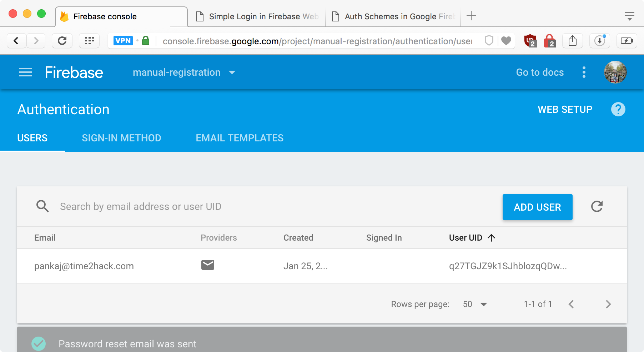
Task: Switch to the Firebase console browser tab
Action: point(121,16)
